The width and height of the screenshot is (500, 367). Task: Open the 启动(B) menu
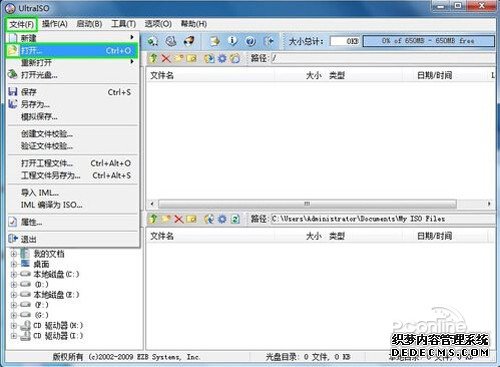pos(89,24)
